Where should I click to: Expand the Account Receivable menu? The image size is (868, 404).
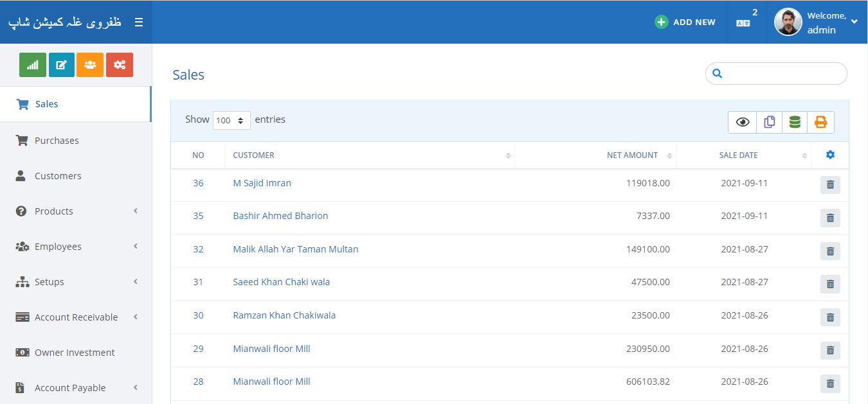click(76, 317)
